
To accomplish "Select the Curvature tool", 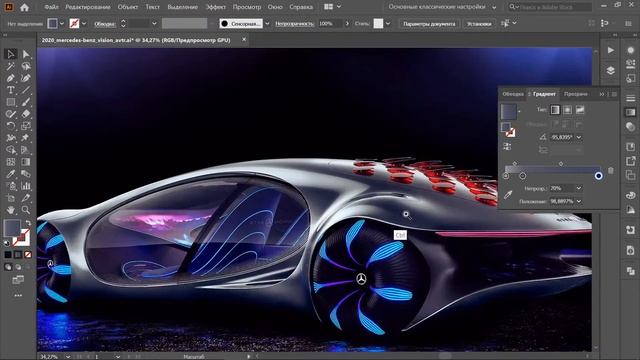I will pos(26,78).
